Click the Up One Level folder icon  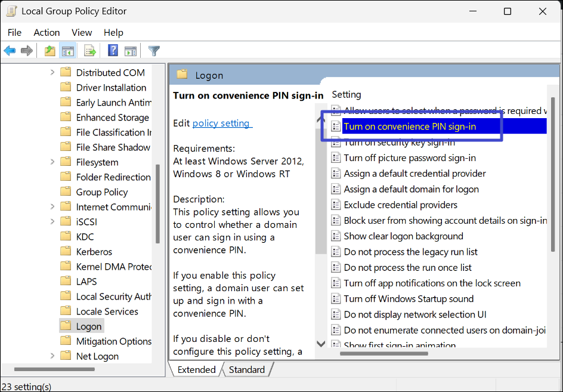(x=50, y=51)
